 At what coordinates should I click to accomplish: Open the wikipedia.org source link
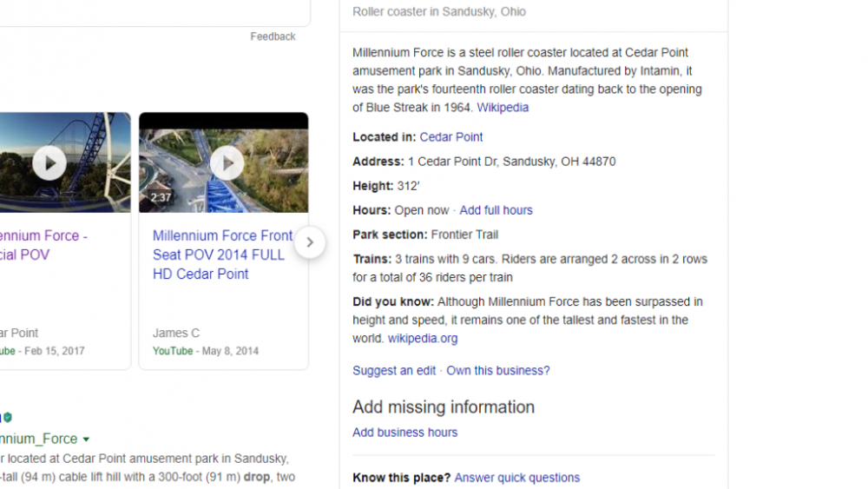click(x=423, y=339)
